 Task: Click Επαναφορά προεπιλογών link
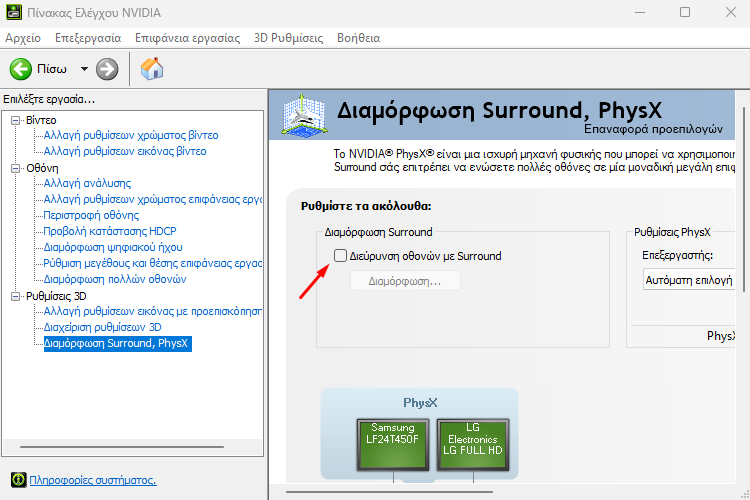click(x=653, y=129)
